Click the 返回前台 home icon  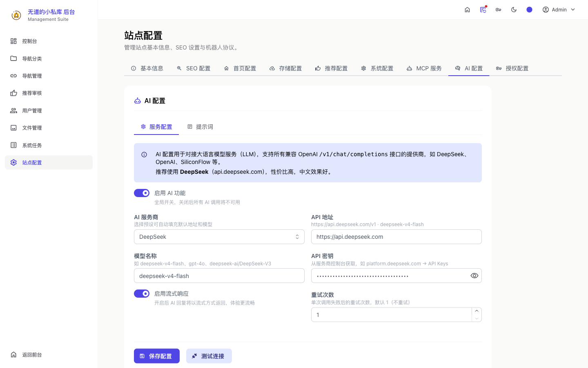[x=13, y=355]
